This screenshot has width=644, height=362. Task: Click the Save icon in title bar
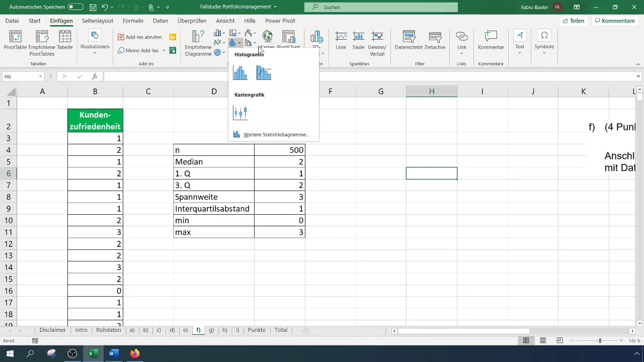pos(93,7)
